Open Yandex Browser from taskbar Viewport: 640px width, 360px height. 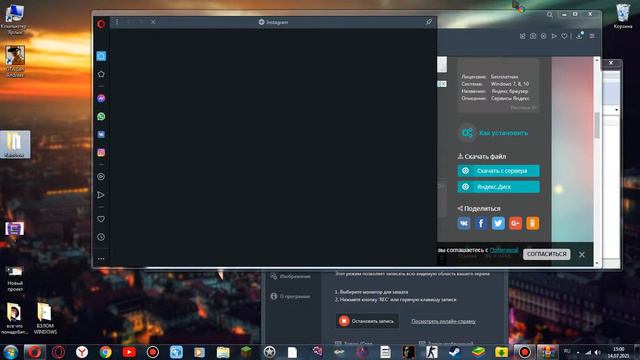pos(82,352)
